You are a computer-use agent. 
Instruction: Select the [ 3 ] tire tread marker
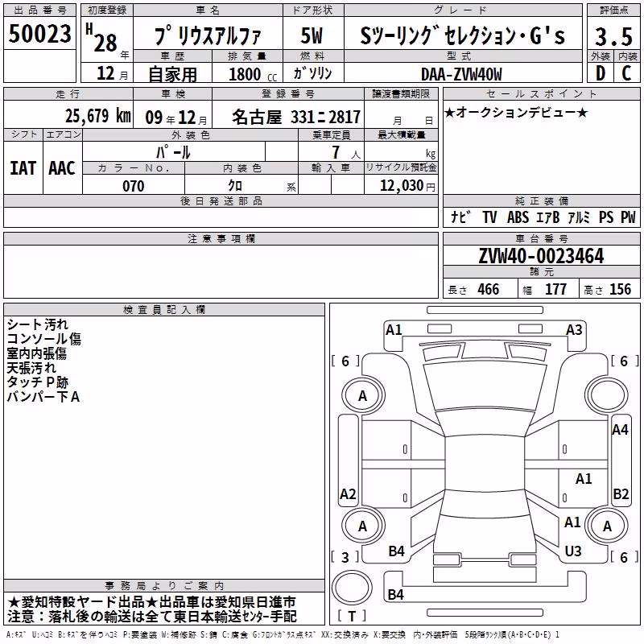point(345,557)
